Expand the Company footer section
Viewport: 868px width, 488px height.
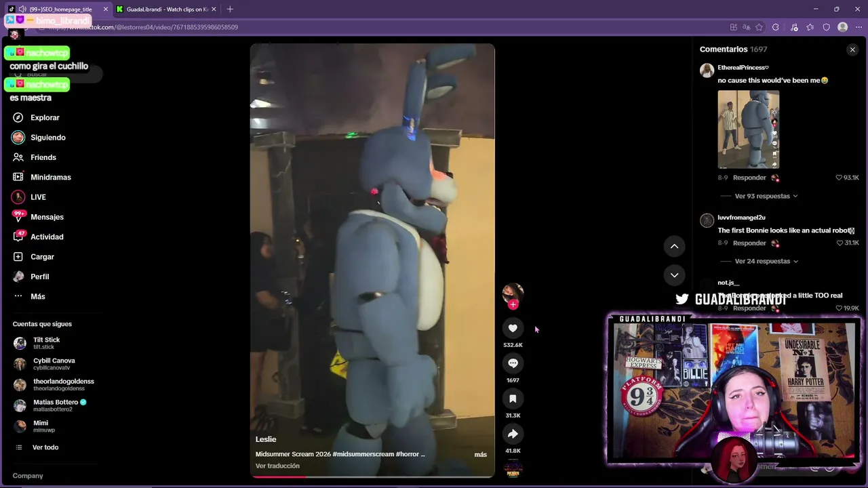tap(28, 476)
